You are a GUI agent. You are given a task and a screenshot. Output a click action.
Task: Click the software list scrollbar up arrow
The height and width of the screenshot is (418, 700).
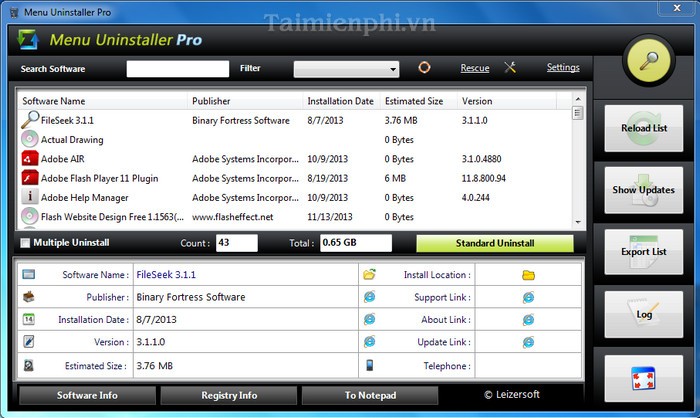pyautogui.click(x=578, y=99)
